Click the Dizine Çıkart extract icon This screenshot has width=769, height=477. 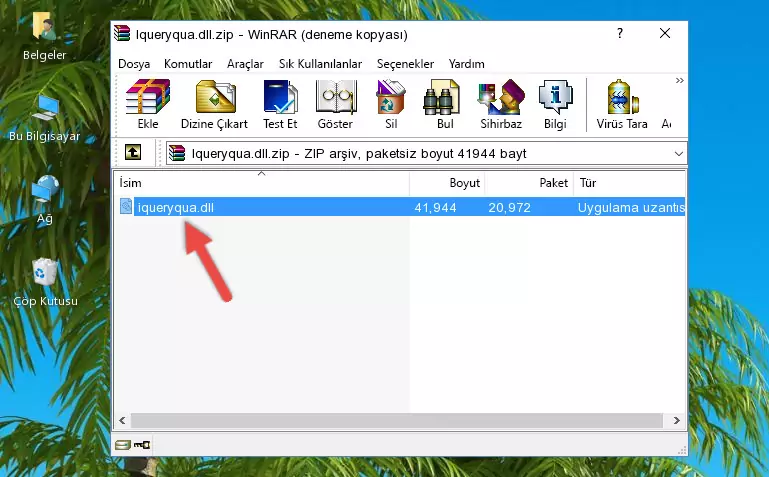coord(215,97)
